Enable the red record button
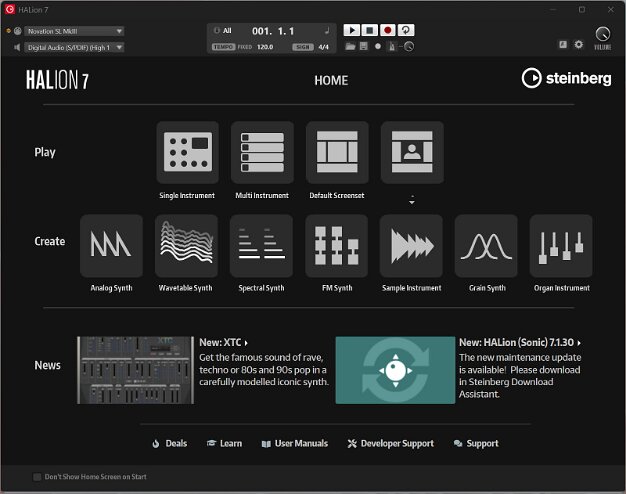 (x=388, y=31)
